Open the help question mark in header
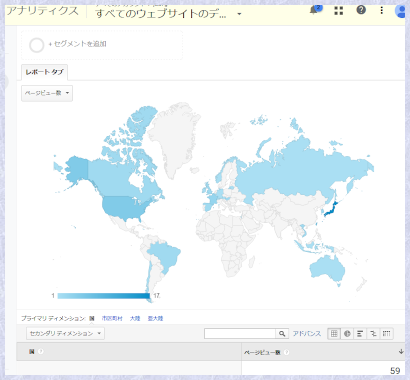Screen dimensions: 410x380 click(x=361, y=10)
